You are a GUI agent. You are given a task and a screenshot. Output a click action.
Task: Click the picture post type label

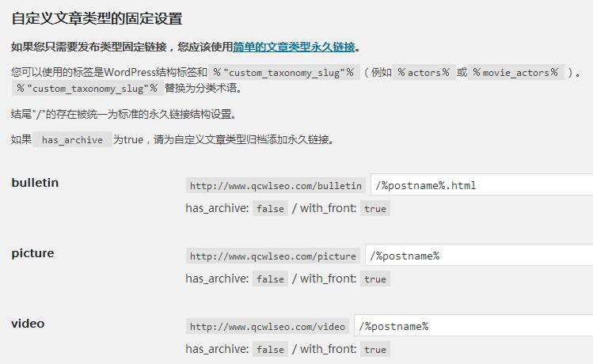pos(32,253)
